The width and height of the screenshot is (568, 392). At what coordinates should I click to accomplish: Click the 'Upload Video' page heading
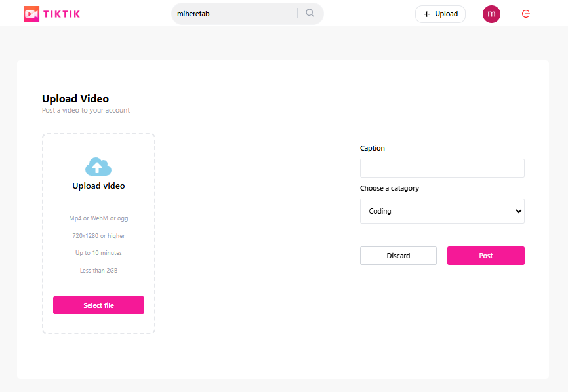click(x=75, y=99)
